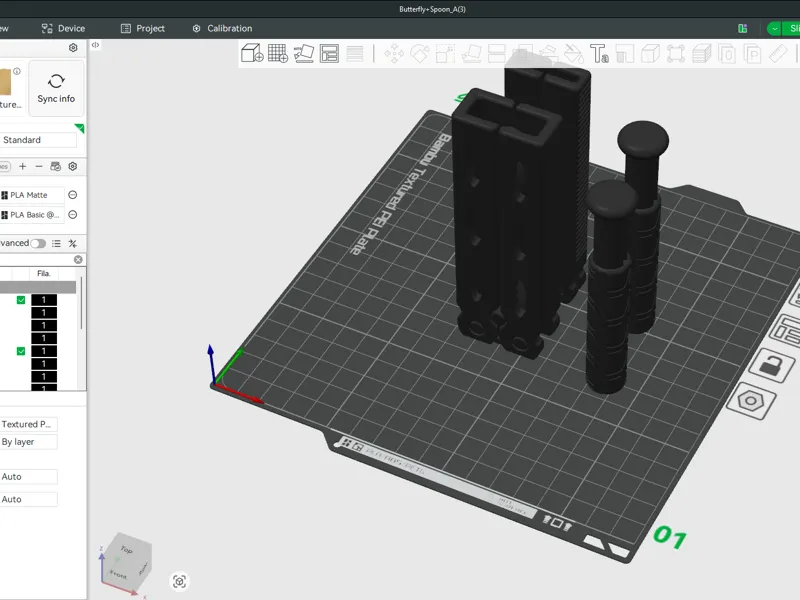The image size is (800, 600).
Task: Click the view orientation cube
Action: (126, 563)
